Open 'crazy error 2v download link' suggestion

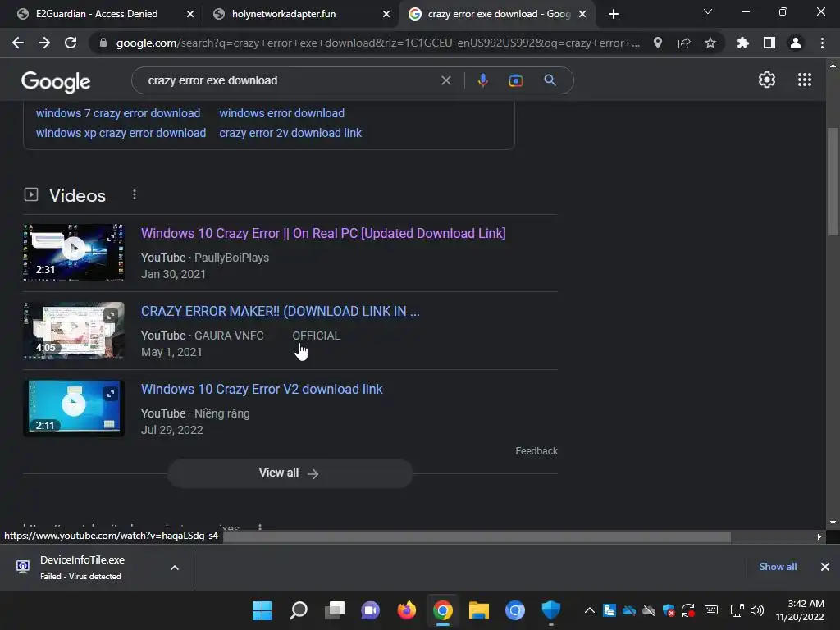tap(290, 133)
